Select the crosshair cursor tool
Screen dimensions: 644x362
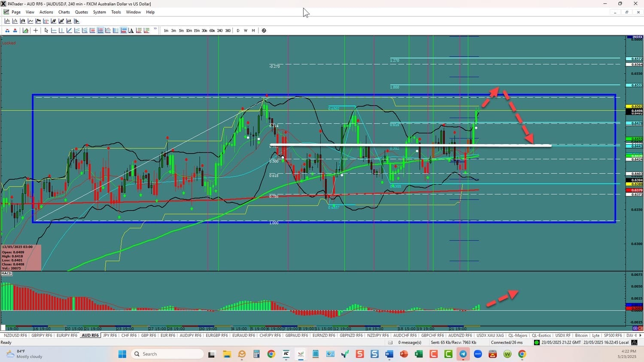coord(36,30)
